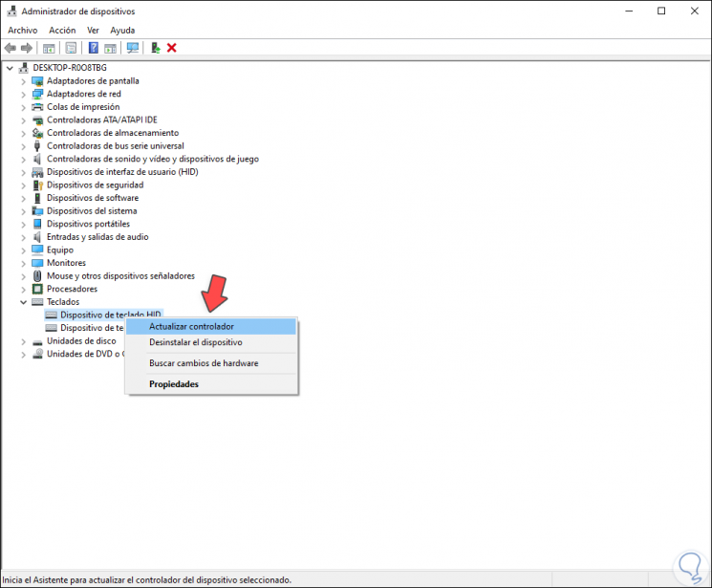Click the Entradas y salidas de audio icon
Viewport: 712px width, 588px height.
pyautogui.click(x=37, y=237)
